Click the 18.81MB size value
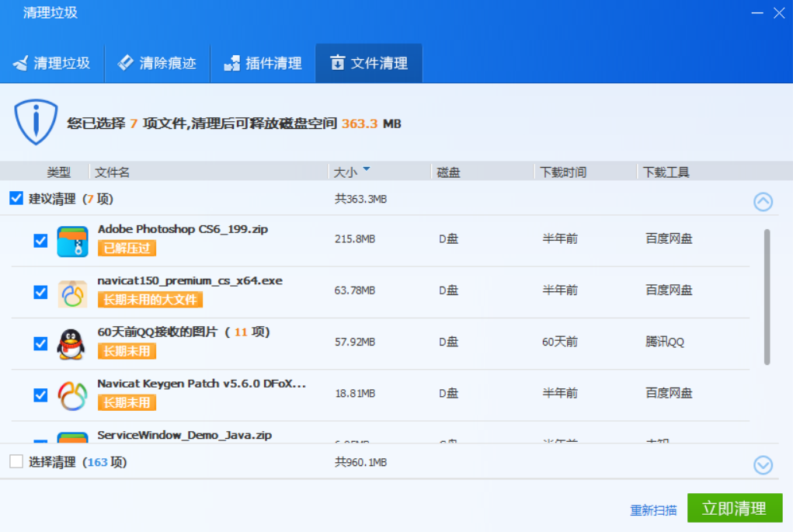 pos(355,394)
